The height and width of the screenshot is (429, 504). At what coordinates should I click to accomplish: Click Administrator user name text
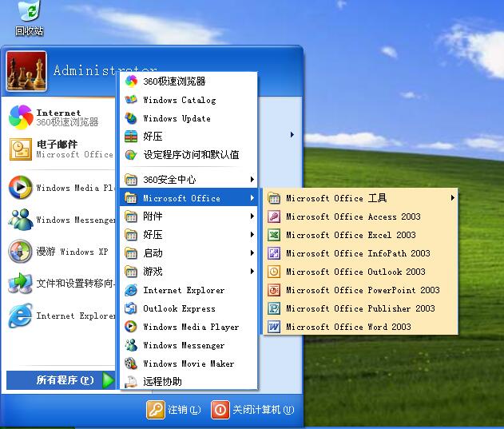pyautogui.click(x=105, y=70)
